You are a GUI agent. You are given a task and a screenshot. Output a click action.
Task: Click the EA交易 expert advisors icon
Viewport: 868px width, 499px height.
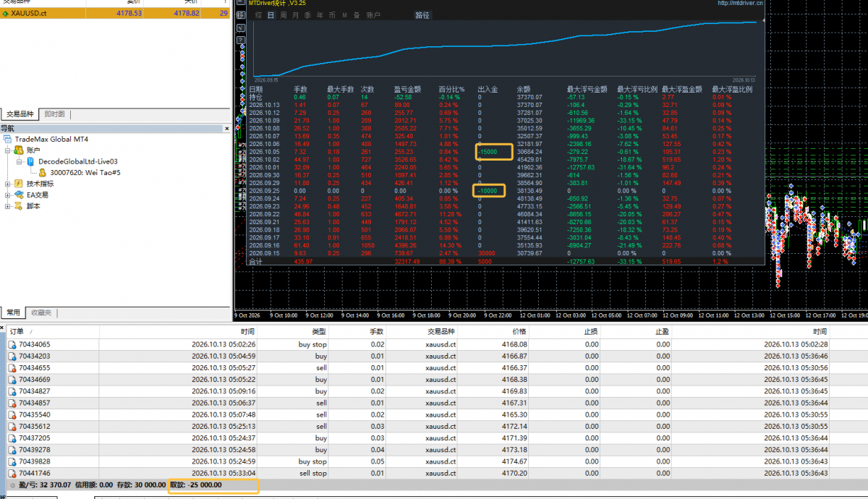pos(18,195)
